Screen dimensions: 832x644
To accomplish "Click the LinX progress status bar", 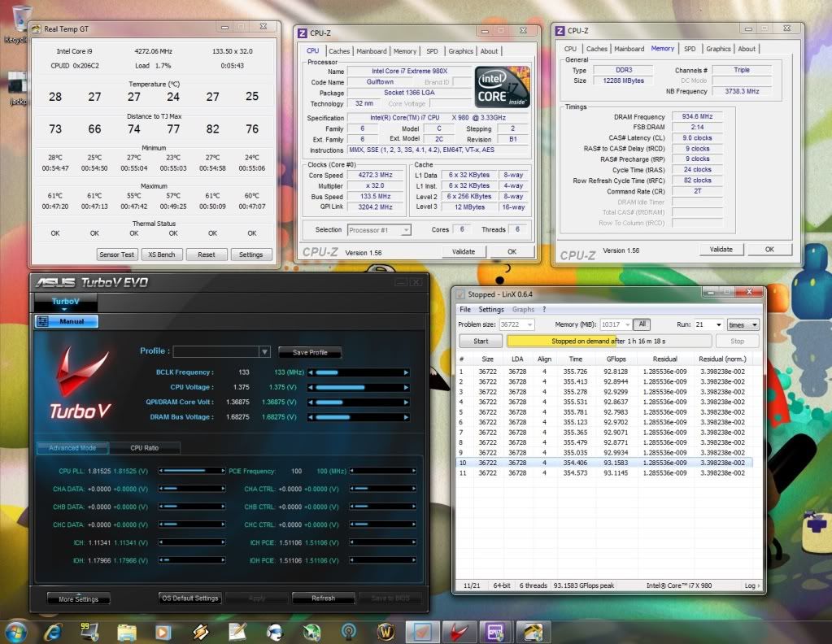I will 608,341.
